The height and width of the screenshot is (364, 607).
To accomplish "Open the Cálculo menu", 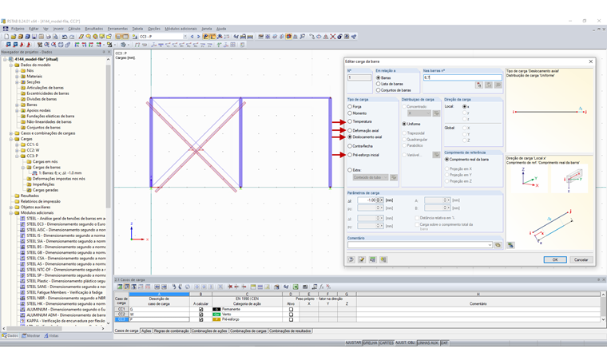I will (x=74, y=29).
